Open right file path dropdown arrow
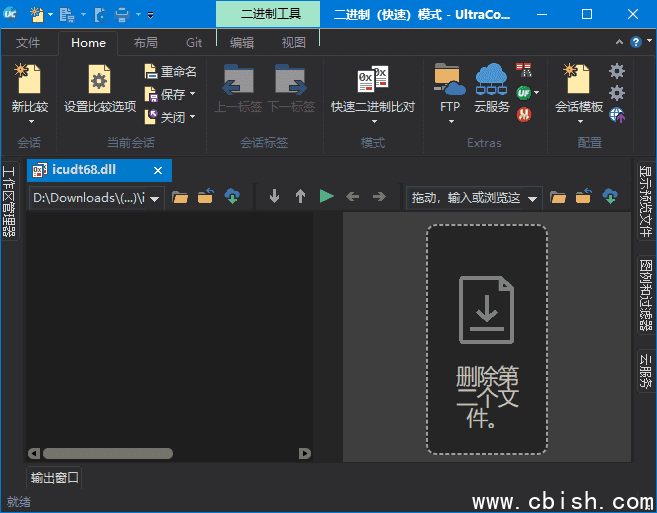Image resolution: width=657 pixels, height=513 pixels. point(532,198)
